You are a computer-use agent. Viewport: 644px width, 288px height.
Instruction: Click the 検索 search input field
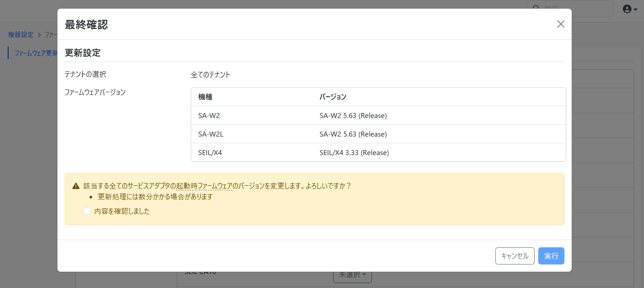[574, 9]
